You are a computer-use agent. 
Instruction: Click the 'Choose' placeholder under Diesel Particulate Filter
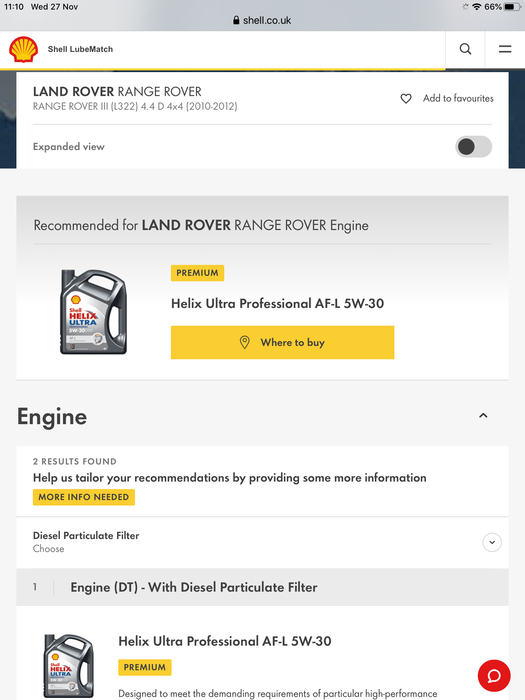(48, 549)
